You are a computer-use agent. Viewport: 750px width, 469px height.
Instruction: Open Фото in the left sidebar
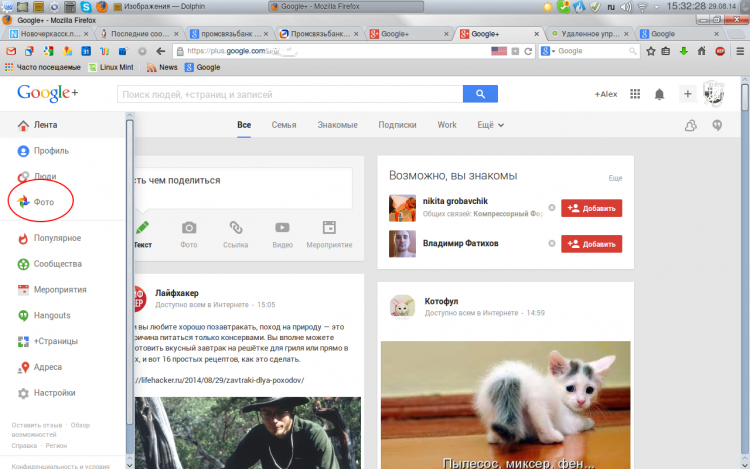coord(36,202)
